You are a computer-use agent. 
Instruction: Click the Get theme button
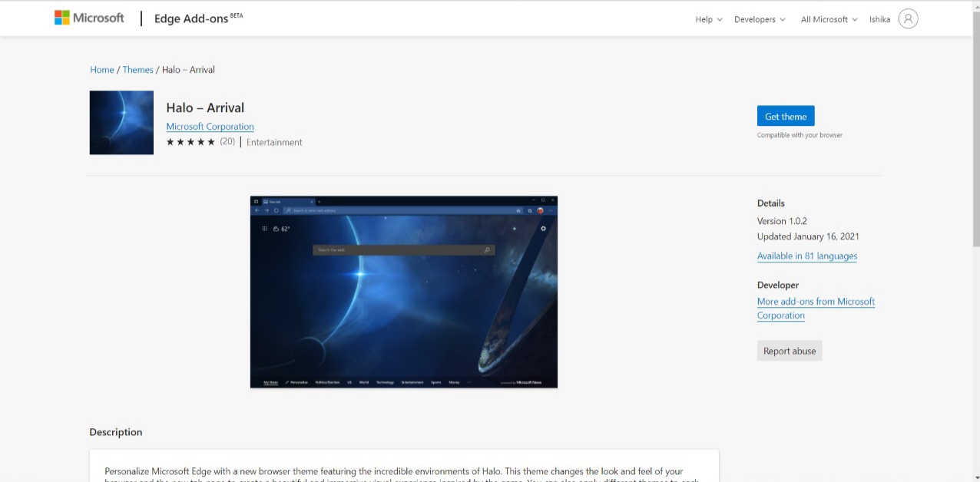[x=786, y=116]
